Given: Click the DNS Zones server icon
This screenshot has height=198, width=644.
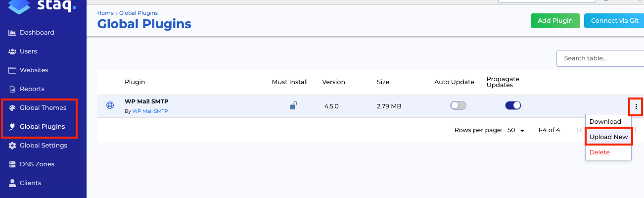Looking at the screenshot, I should [13, 164].
